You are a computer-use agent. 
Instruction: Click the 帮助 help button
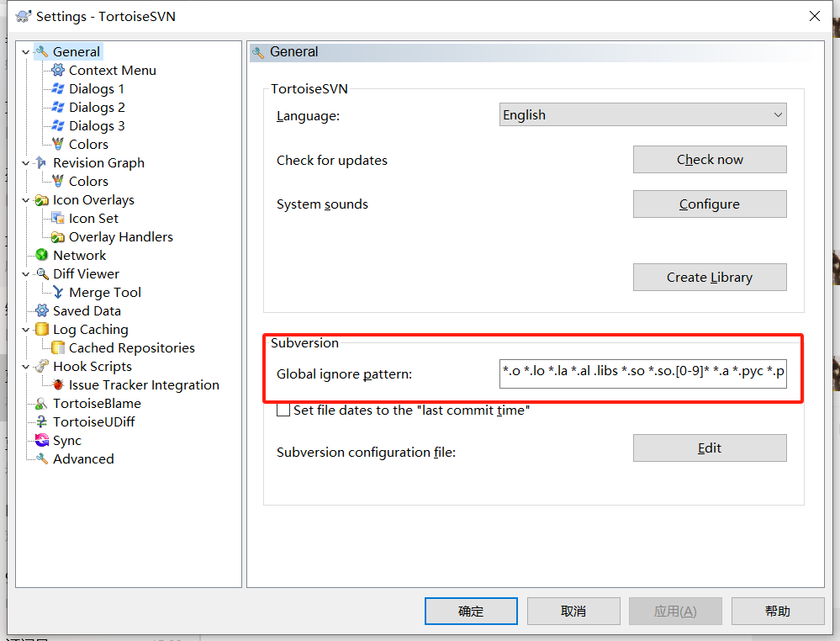[777, 611]
